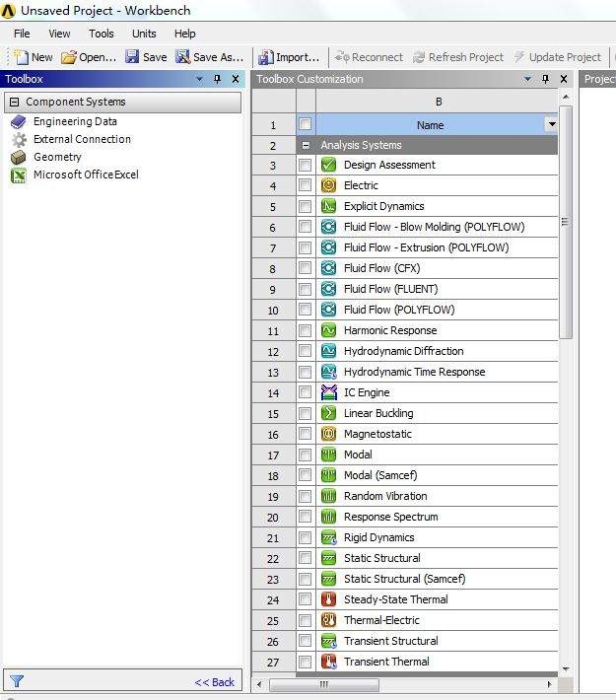Click the Update Project button
The height and width of the screenshot is (700, 616).
[x=558, y=57]
